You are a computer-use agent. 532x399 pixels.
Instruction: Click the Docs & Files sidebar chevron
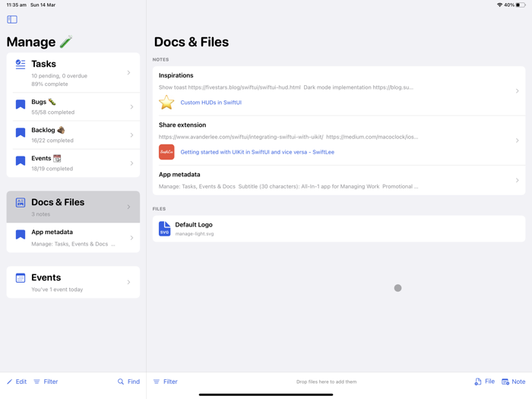point(128,207)
